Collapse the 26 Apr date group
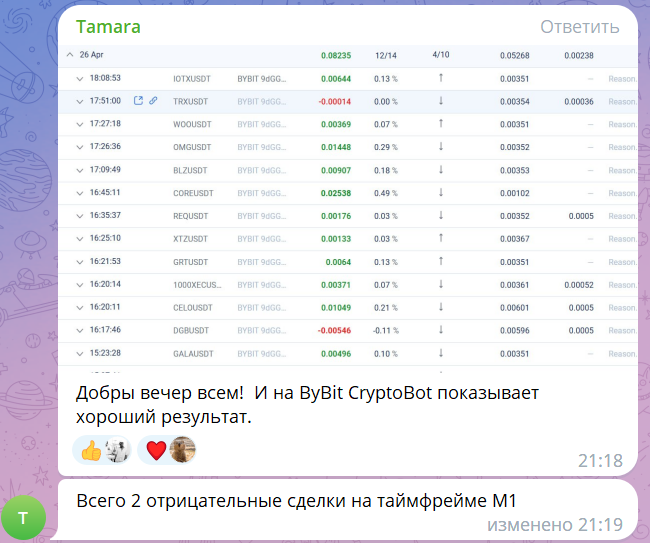 tap(70, 55)
